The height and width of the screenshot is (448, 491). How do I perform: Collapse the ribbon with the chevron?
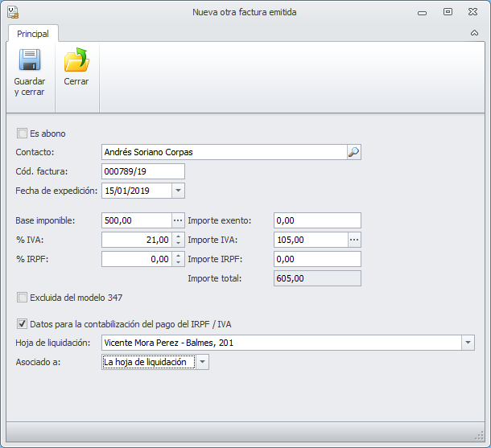[474, 33]
